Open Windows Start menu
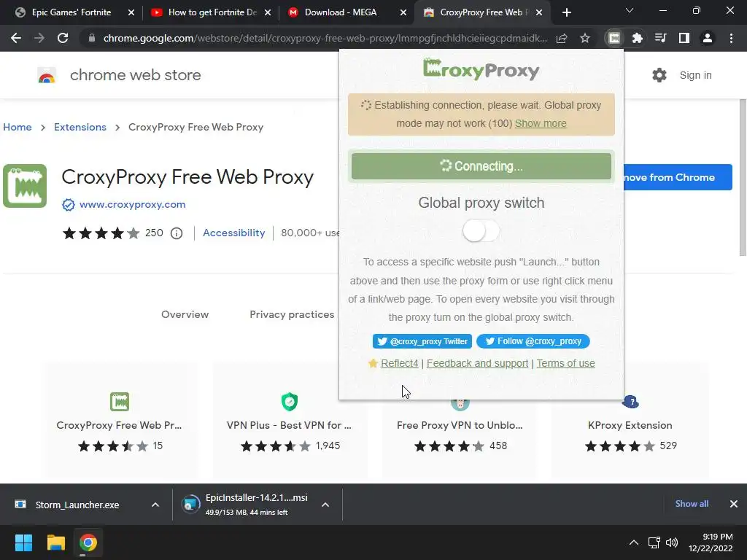The image size is (747, 560). click(23, 542)
